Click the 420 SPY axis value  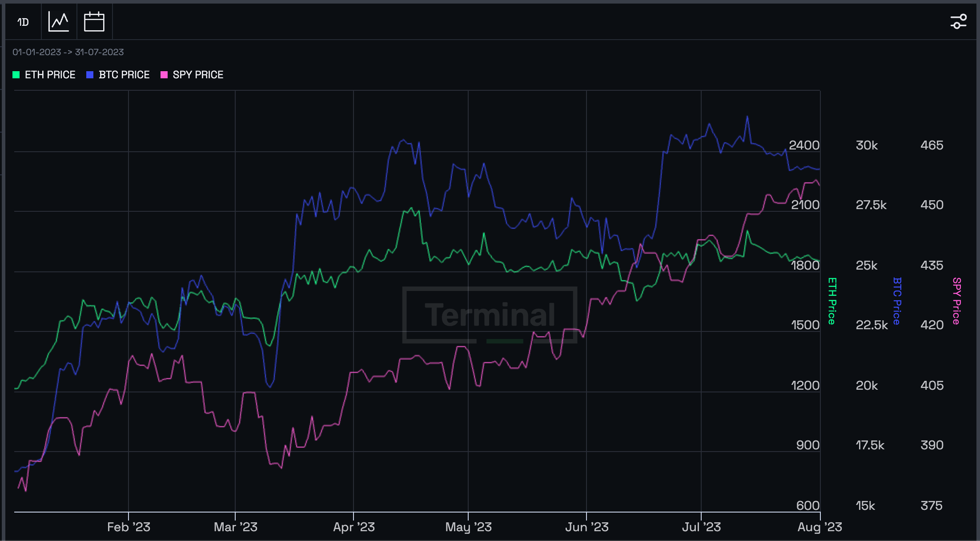pyautogui.click(x=932, y=325)
